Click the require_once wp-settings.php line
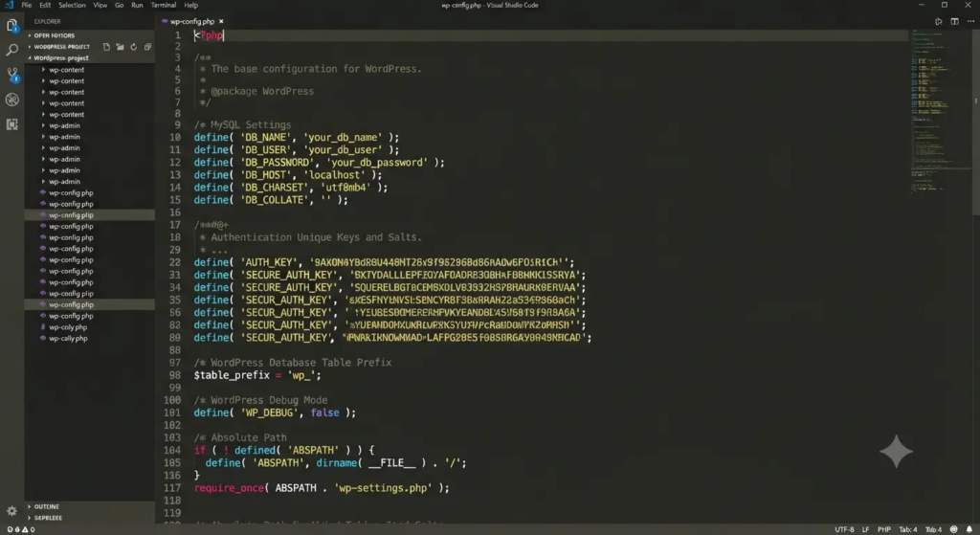Viewport: 980px width, 535px height. tap(322, 487)
